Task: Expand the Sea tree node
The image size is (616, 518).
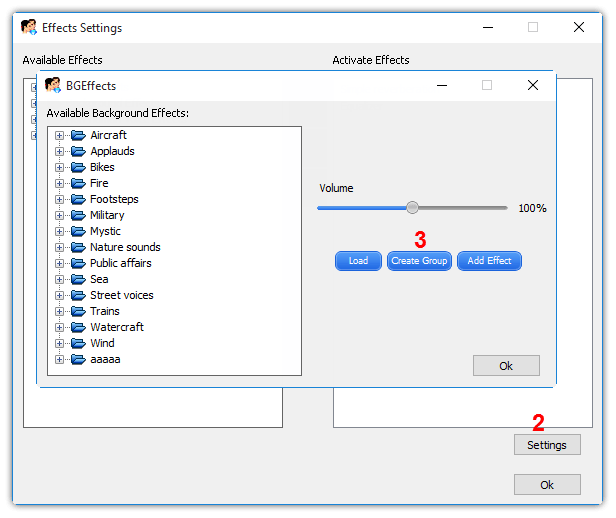Action: (59, 280)
